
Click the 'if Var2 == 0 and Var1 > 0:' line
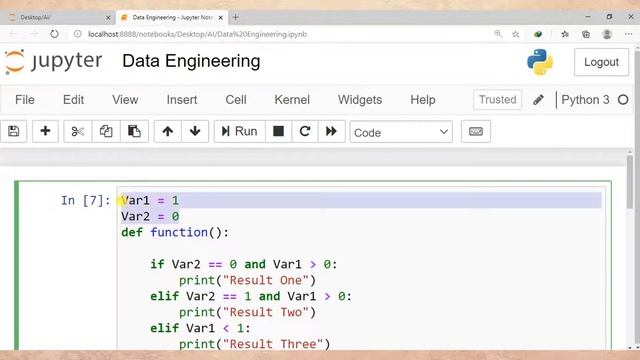point(244,264)
